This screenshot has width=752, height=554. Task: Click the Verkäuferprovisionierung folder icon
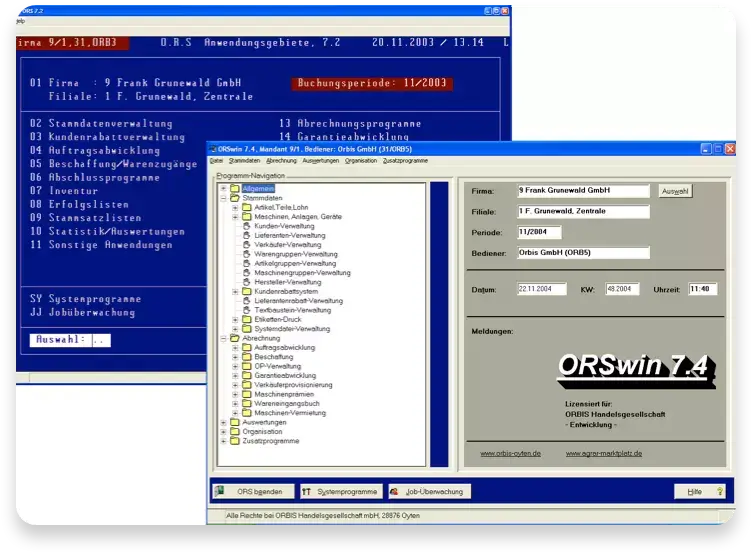(247, 385)
